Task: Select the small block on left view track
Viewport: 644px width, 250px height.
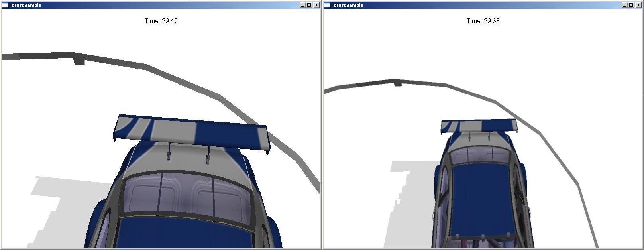Action: tap(79, 62)
